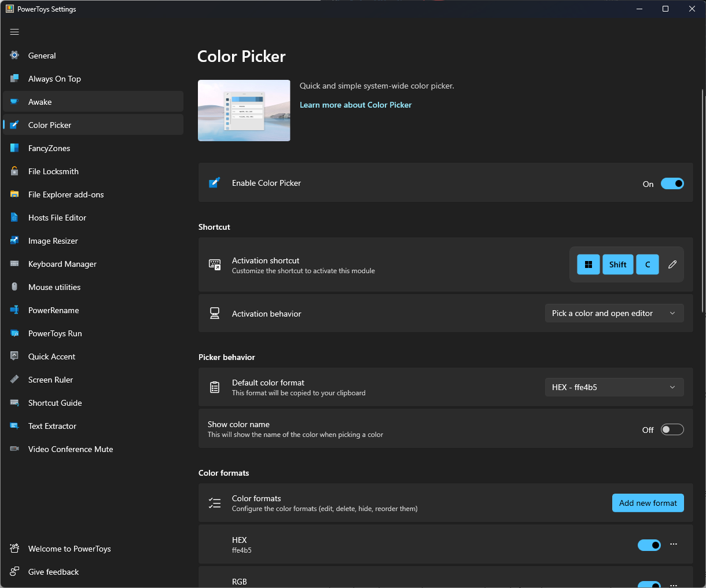Click the Color Picker preview thumbnail image
This screenshot has width=706, height=588.
click(x=244, y=110)
